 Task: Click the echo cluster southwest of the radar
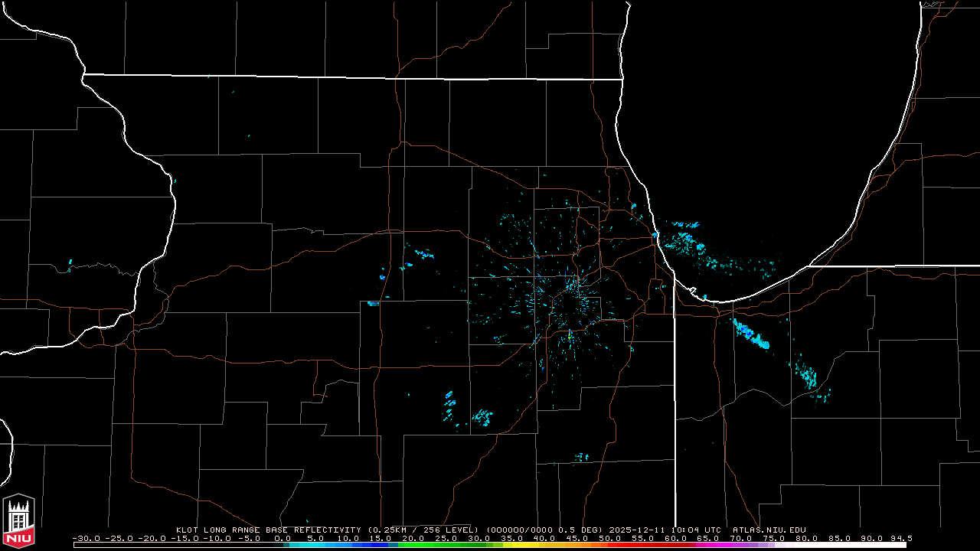[x=482, y=417]
